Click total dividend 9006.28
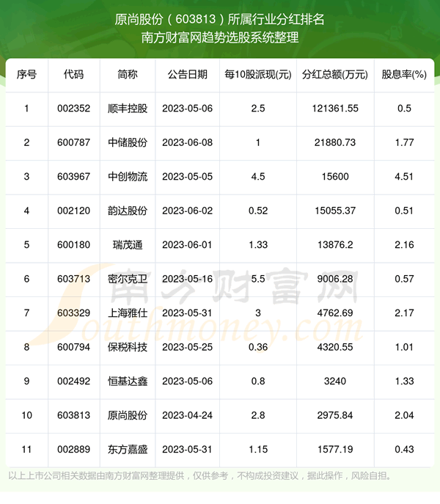Screen dimensions: 440x504 (335, 279)
